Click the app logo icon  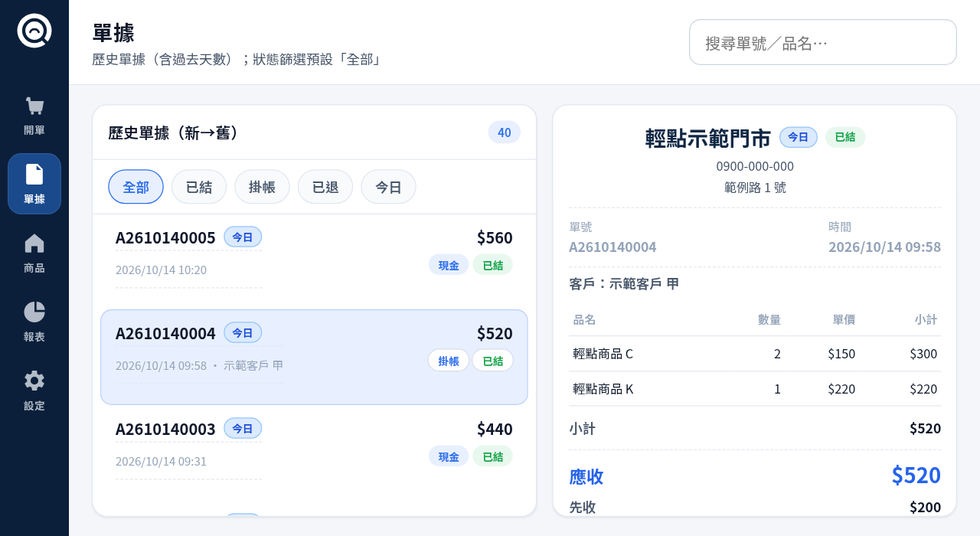(34, 31)
